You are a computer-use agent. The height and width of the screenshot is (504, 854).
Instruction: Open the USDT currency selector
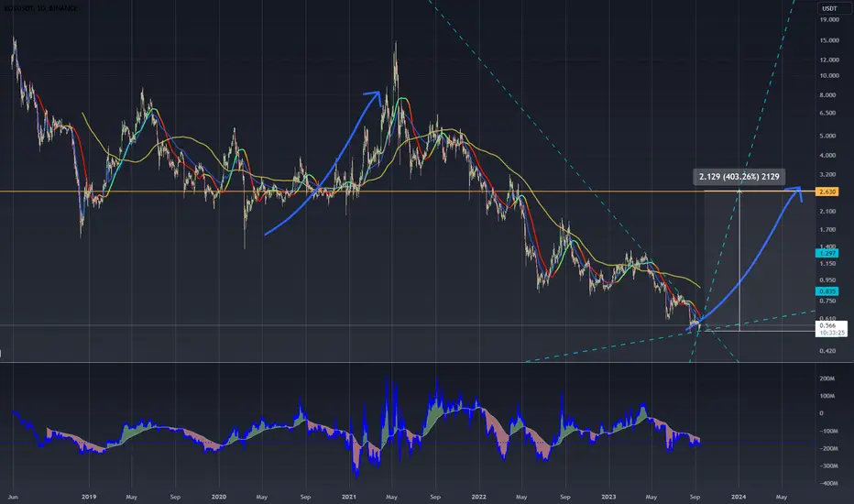[x=829, y=8]
